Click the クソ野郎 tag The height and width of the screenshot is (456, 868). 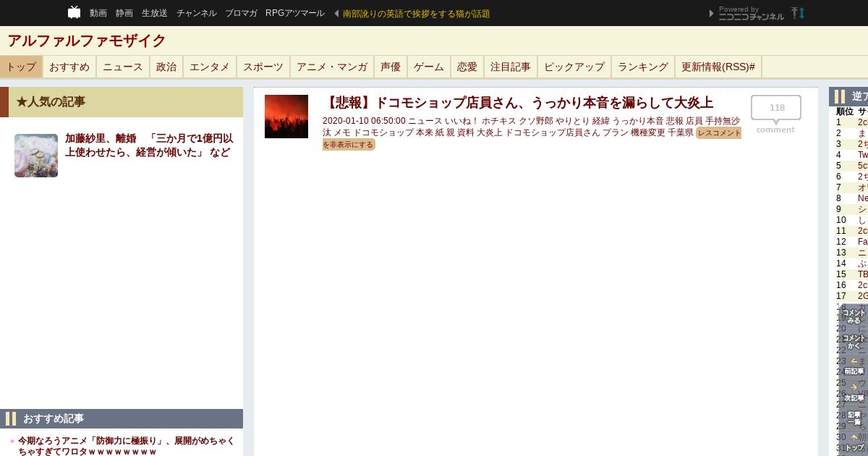(536, 121)
